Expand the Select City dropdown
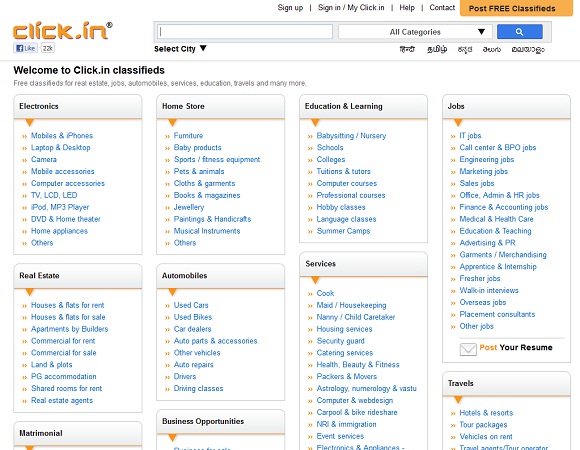The height and width of the screenshot is (450, 580). pyautogui.click(x=180, y=49)
